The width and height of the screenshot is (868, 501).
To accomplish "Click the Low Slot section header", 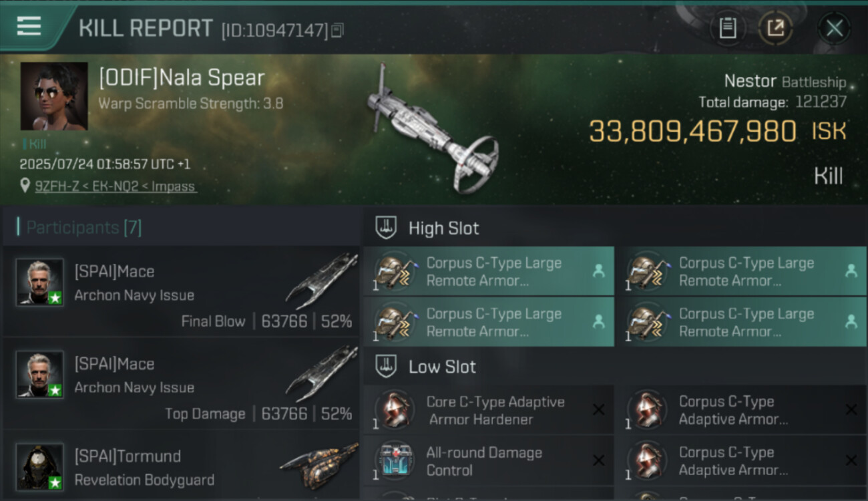I will pyautogui.click(x=442, y=367).
